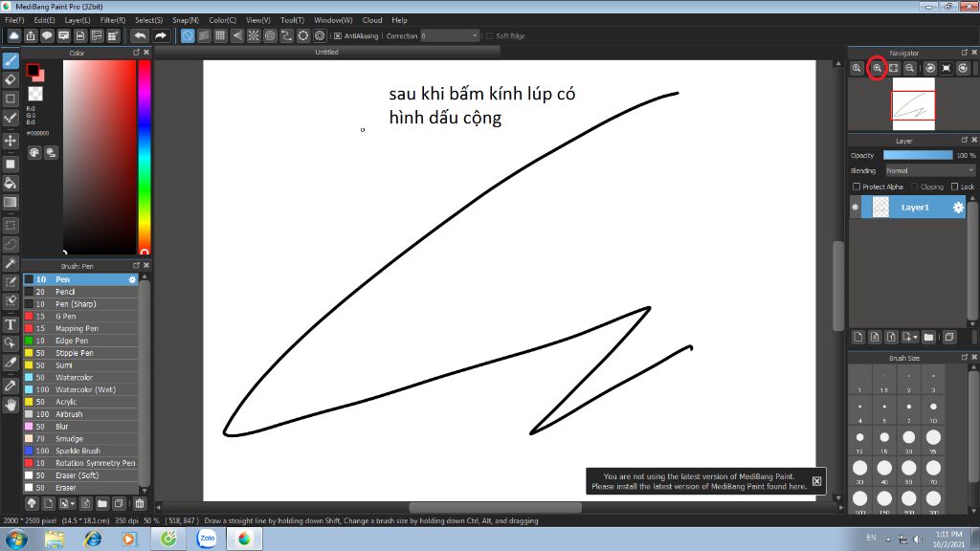Enable the radial snap guide
This screenshot has height=551, width=980.
pyautogui.click(x=254, y=35)
